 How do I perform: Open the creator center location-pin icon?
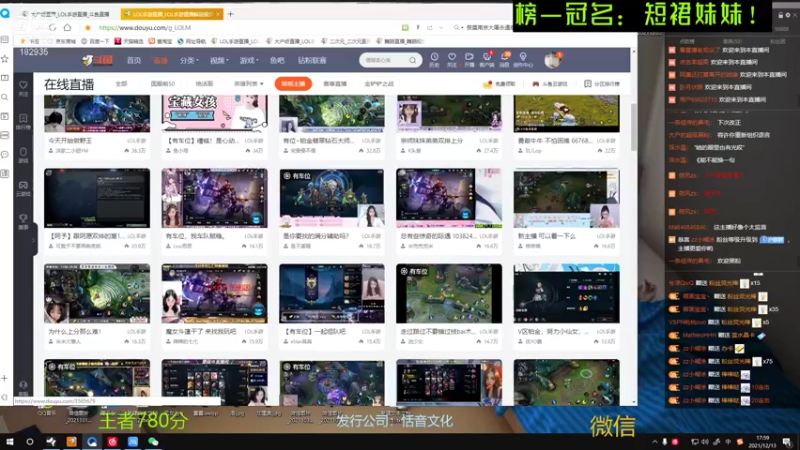click(523, 59)
